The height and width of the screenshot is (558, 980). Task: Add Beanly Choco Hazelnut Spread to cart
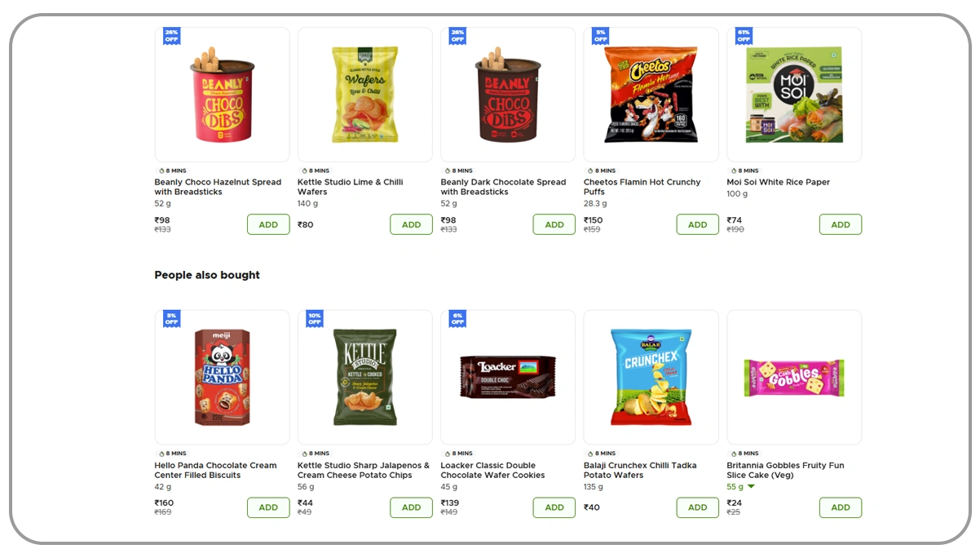268,224
